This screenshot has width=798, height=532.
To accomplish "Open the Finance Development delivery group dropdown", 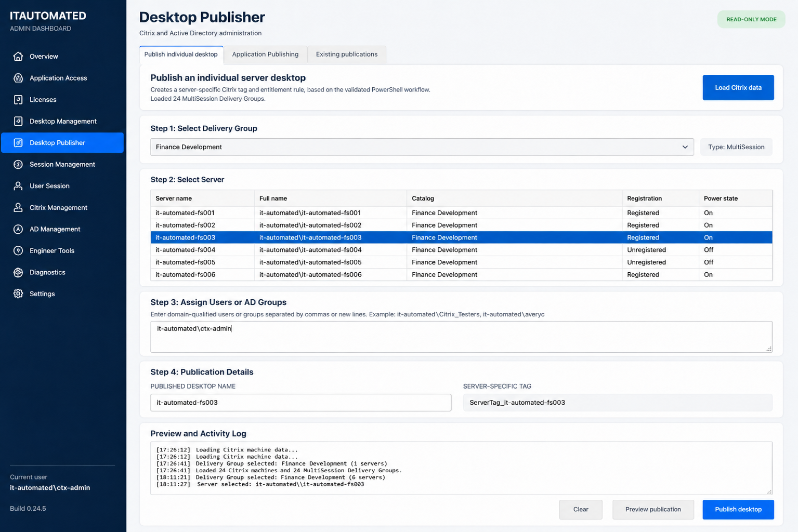I will 422,147.
